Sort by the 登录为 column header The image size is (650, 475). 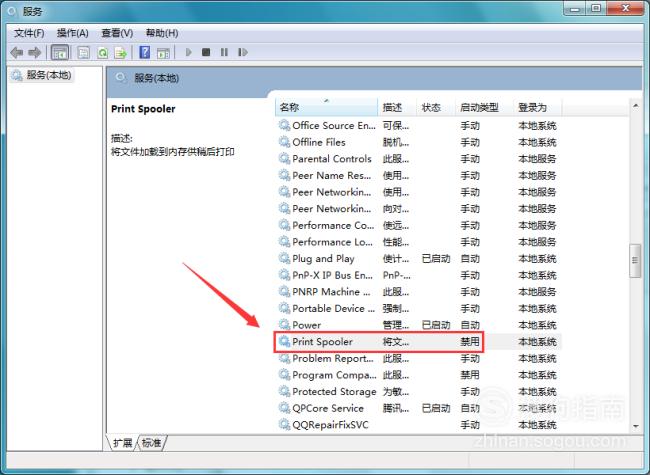tap(538, 107)
